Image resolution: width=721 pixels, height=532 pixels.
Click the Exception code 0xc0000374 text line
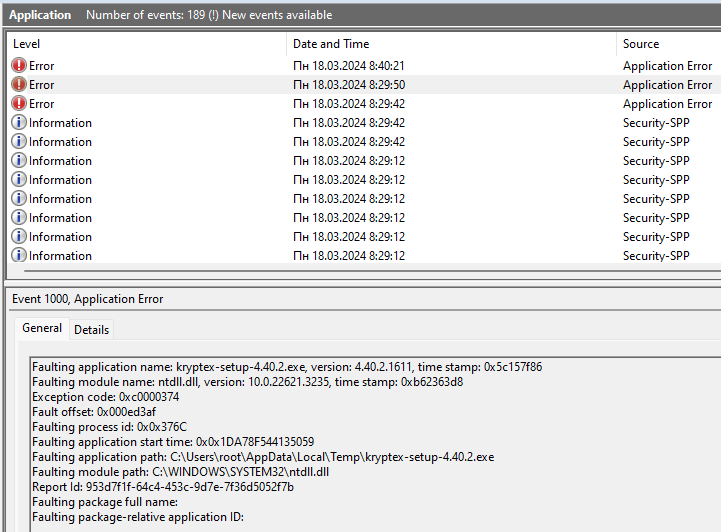point(105,397)
